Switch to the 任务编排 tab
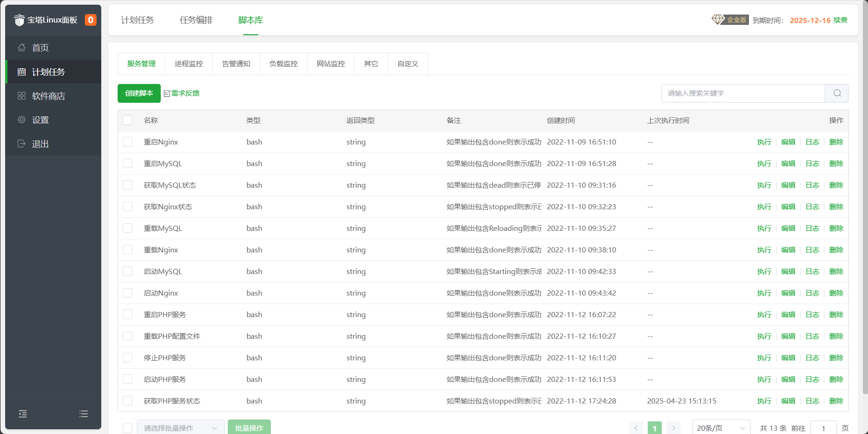Viewport: 868px width, 434px height. (x=196, y=20)
